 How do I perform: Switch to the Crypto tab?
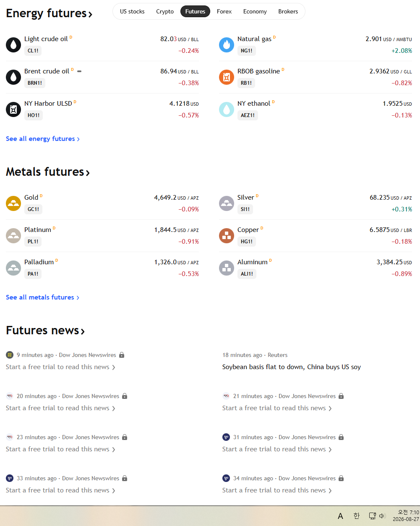click(x=165, y=11)
